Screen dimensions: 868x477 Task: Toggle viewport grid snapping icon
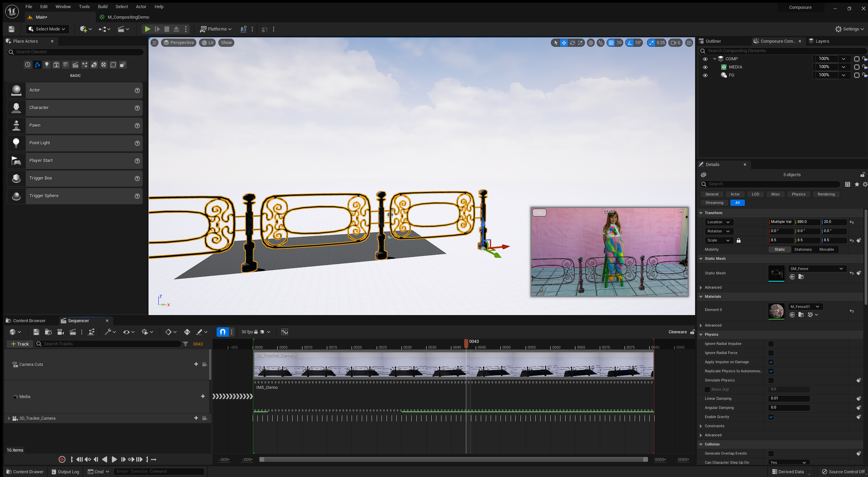coord(611,43)
